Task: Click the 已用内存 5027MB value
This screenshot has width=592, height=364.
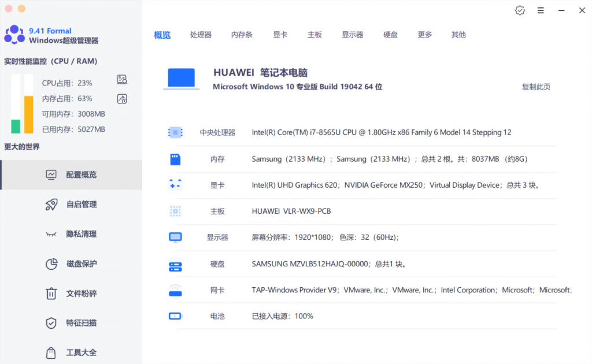Action: [73, 129]
